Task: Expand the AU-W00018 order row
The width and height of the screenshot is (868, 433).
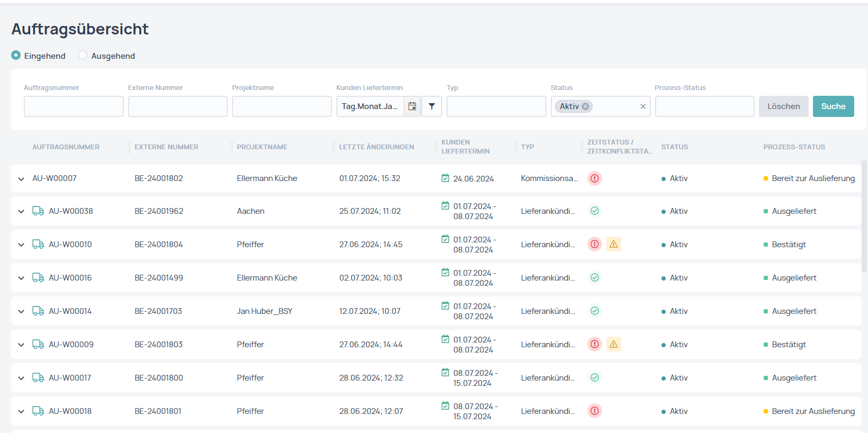Action: pos(21,411)
